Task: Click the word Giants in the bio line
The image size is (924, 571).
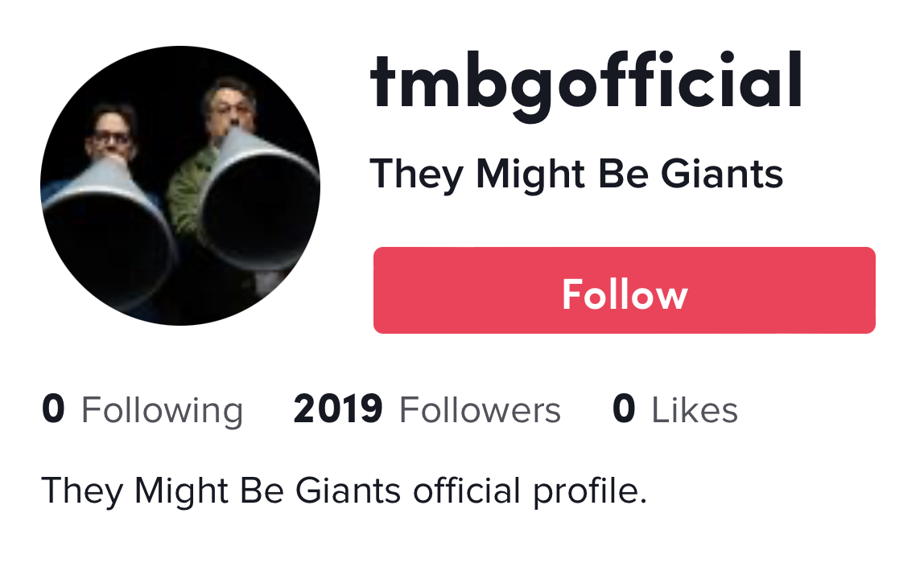Action: point(349,491)
